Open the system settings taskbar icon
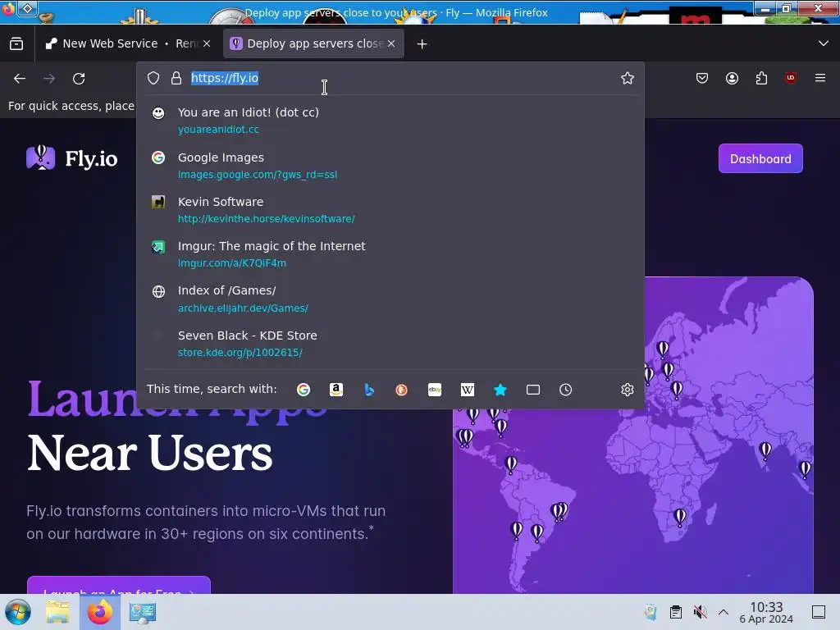This screenshot has height=630, width=840. pyautogui.click(x=143, y=612)
